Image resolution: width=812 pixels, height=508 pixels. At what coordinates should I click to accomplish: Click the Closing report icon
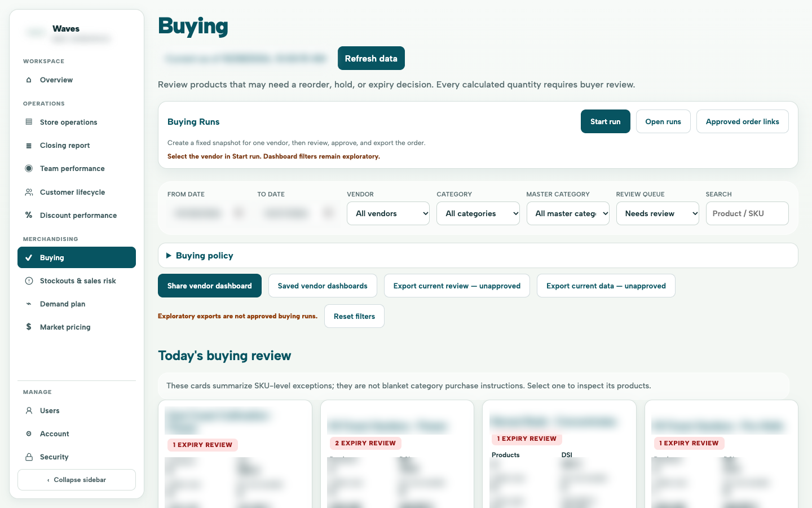pyautogui.click(x=29, y=146)
